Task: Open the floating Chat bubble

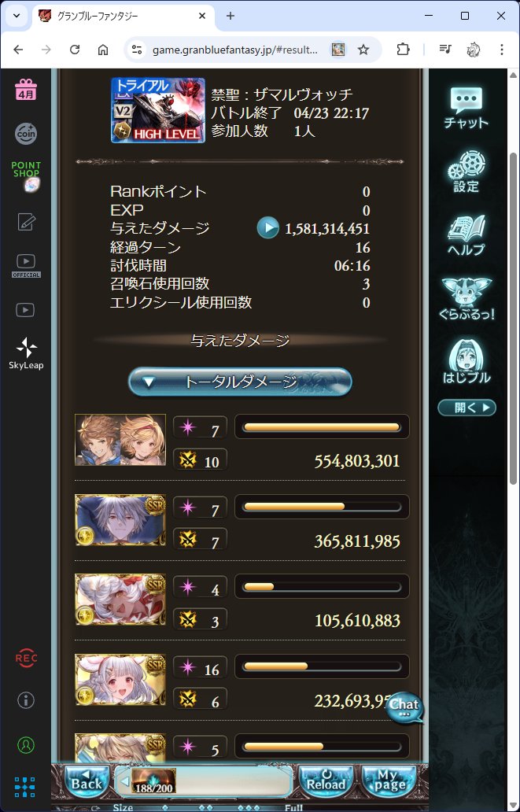Action: pyautogui.click(x=404, y=708)
